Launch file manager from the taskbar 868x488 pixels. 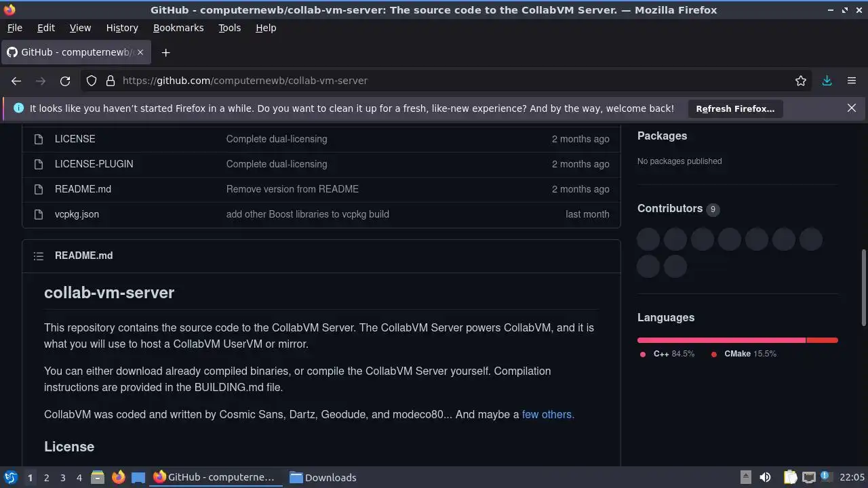pos(98,477)
